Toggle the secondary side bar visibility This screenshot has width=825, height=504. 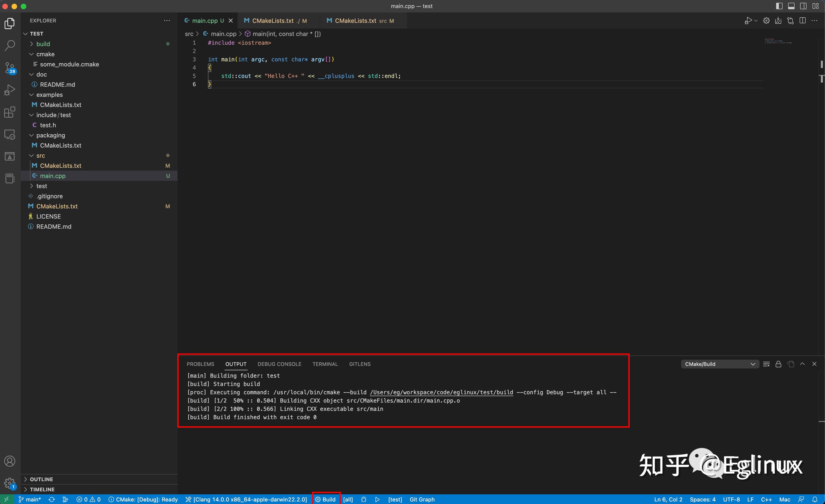pos(803,6)
